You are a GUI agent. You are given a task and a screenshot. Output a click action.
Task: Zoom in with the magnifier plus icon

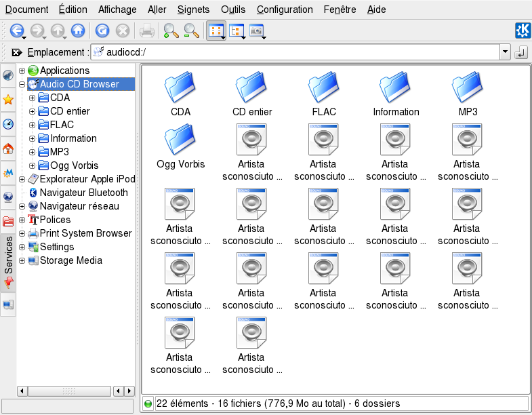(x=171, y=31)
